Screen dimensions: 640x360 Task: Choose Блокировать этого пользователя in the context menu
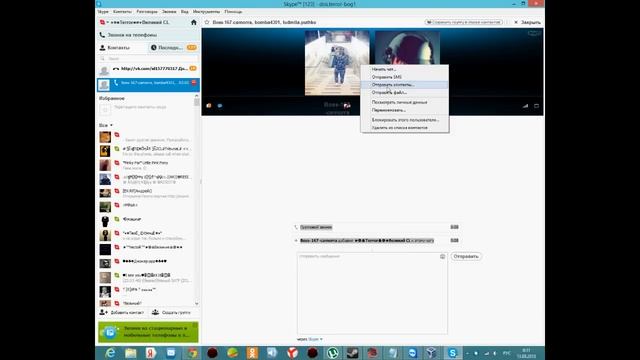pyautogui.click(x=404, y=120)
